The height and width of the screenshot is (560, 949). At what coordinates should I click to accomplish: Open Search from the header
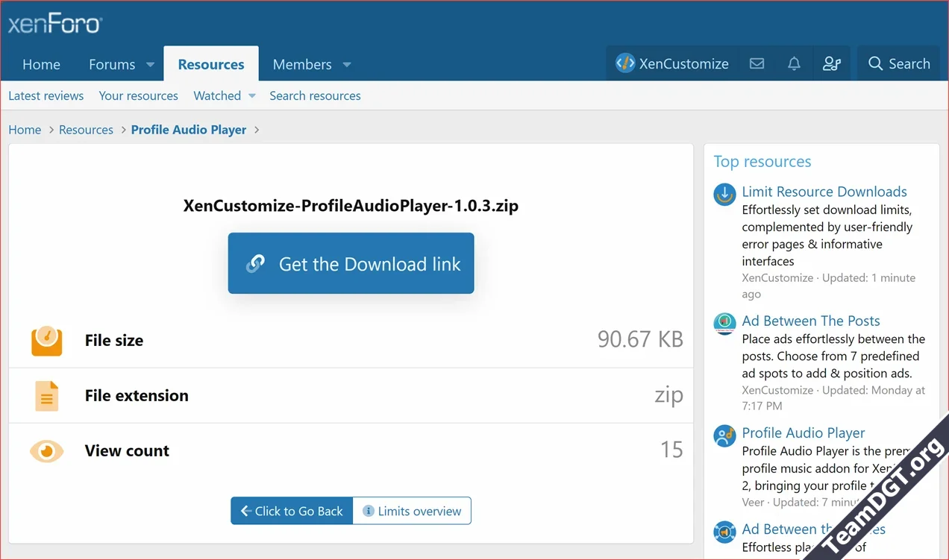coord(898,64)
